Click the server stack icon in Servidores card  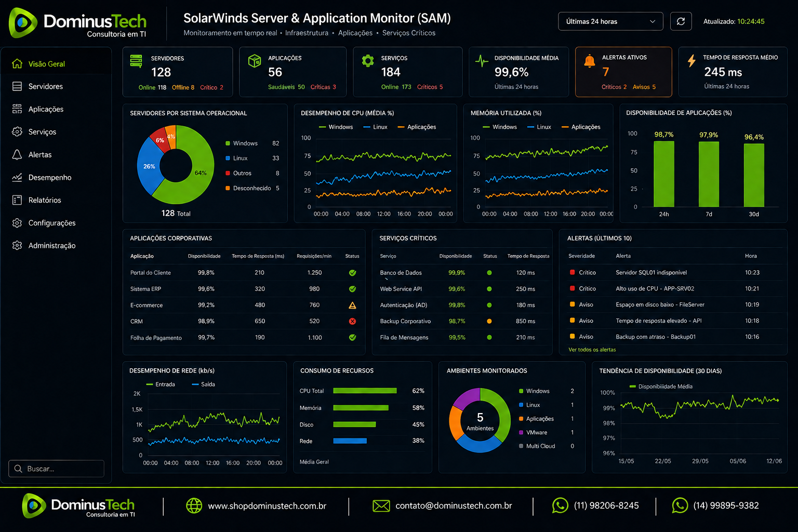(x=136, y=61)
